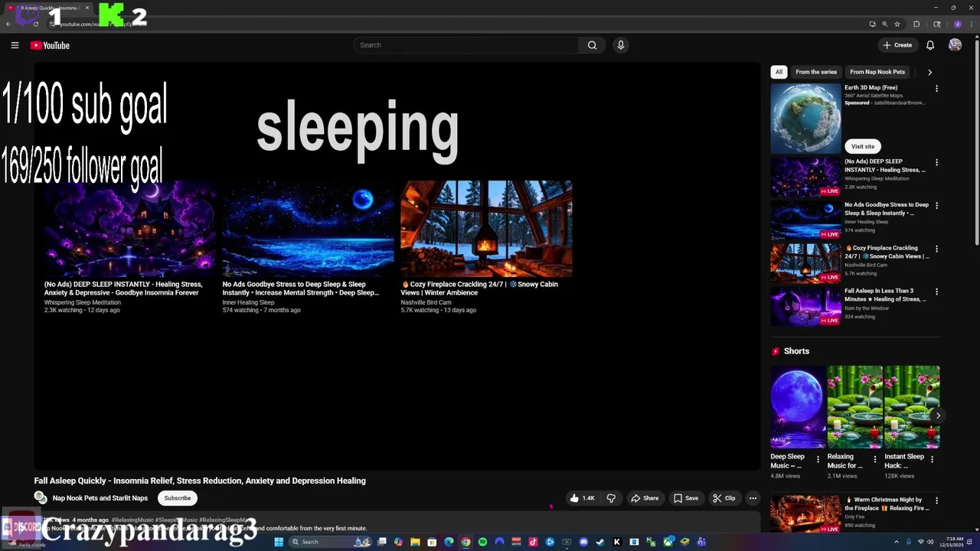Screen dimensions: 980x551
Task: Reload the page in browser
Action: pos(36,24)
